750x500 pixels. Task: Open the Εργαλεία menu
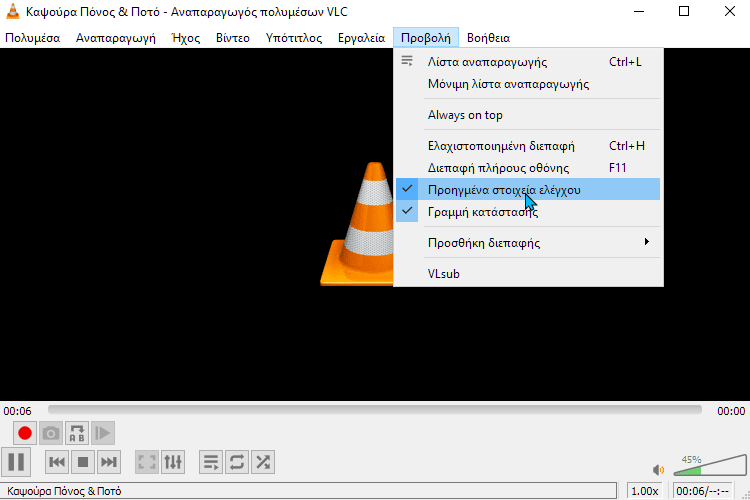click(361, 38)
